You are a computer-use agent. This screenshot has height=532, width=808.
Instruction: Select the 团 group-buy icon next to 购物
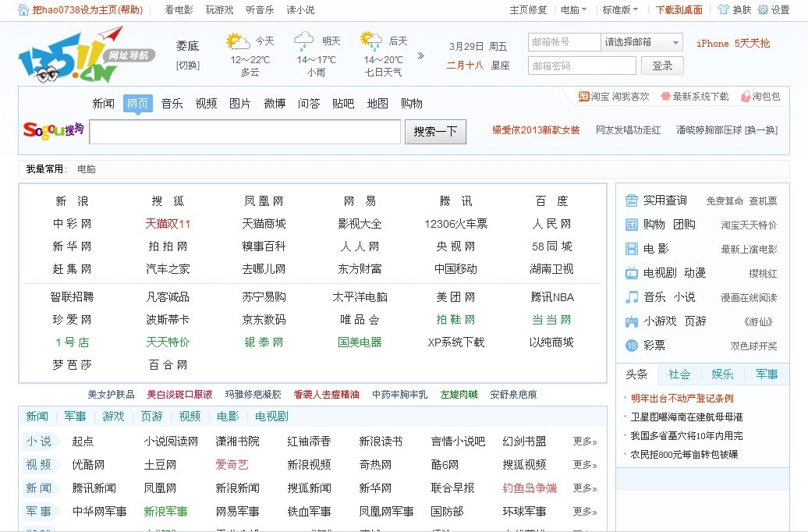click(x=630, y=224)
